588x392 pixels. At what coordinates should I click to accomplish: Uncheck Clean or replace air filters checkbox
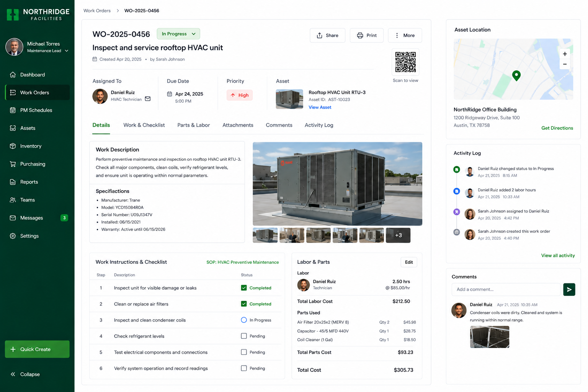244,304
